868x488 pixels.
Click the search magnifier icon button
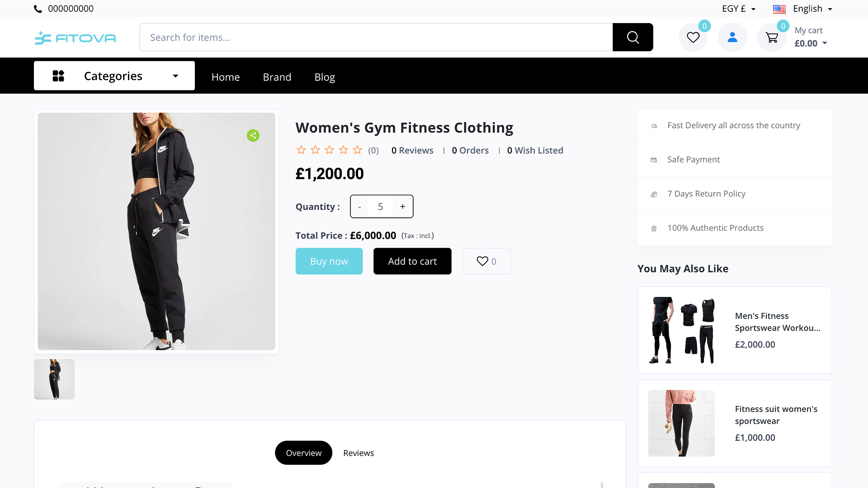click(632, 38)
